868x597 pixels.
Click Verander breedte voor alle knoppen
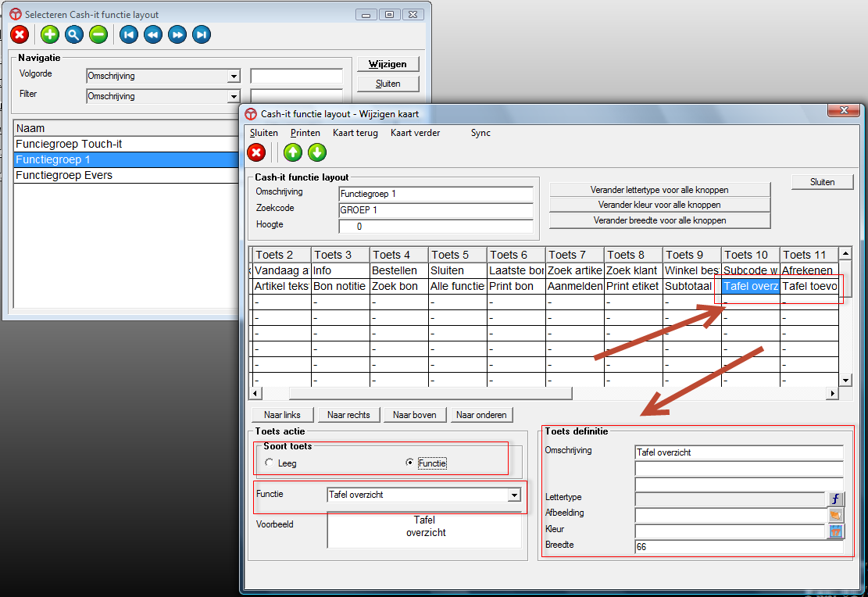[659, 220]
